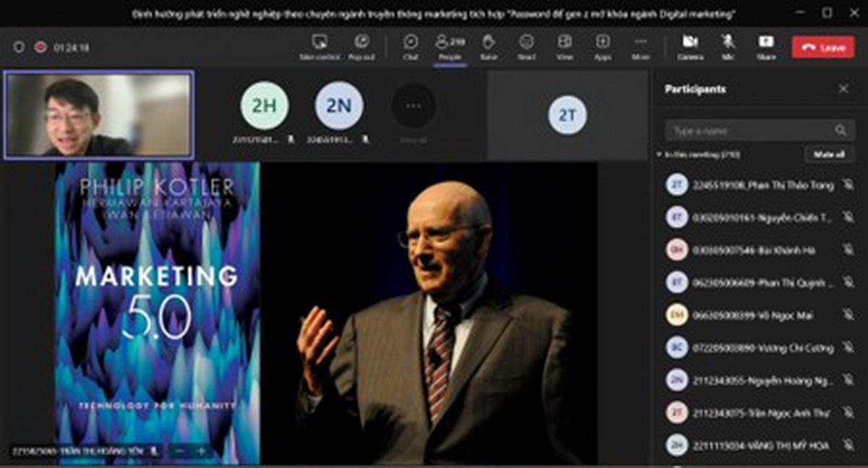Click mic icon beside Vương Chí Cường

click(848, 348)
